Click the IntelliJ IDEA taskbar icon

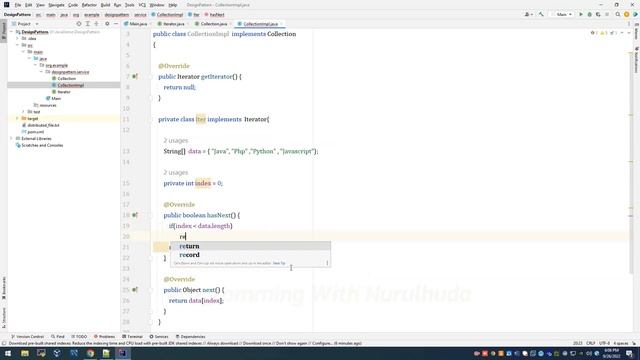pyautogui.click(x=122, y=353)
